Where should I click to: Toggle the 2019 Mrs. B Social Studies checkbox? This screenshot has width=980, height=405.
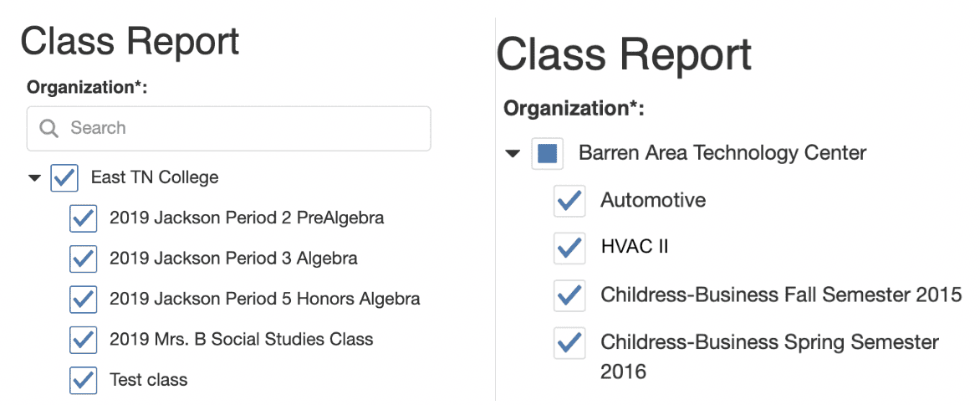click(84, 339)
